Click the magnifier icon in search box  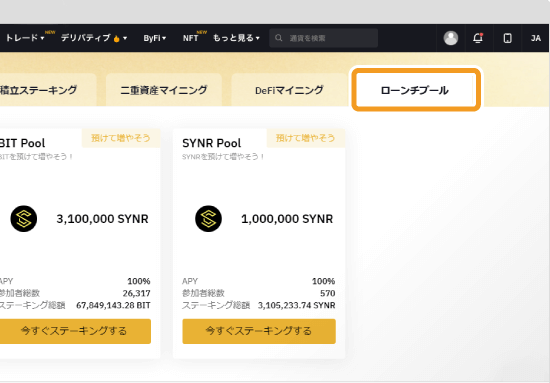coord(279,38)
